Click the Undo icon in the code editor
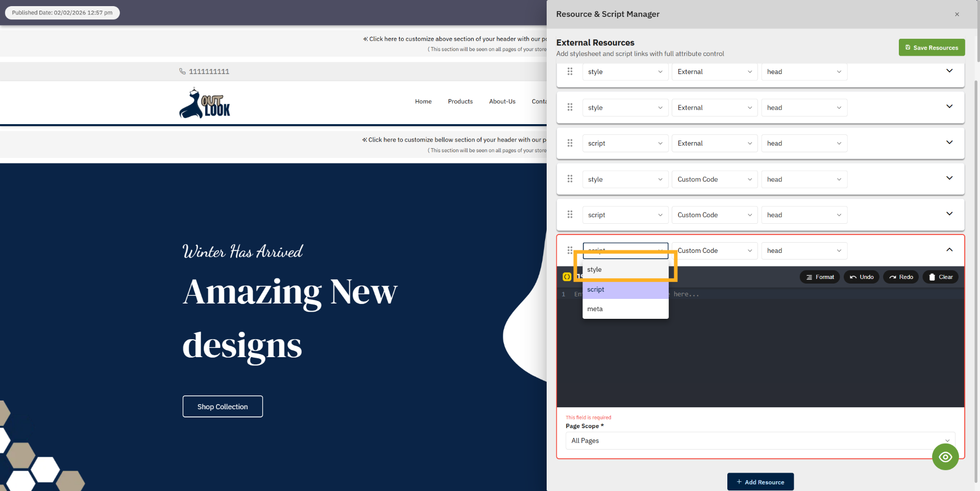This screenshot has height=491, width=980. [x=853, y=277]
